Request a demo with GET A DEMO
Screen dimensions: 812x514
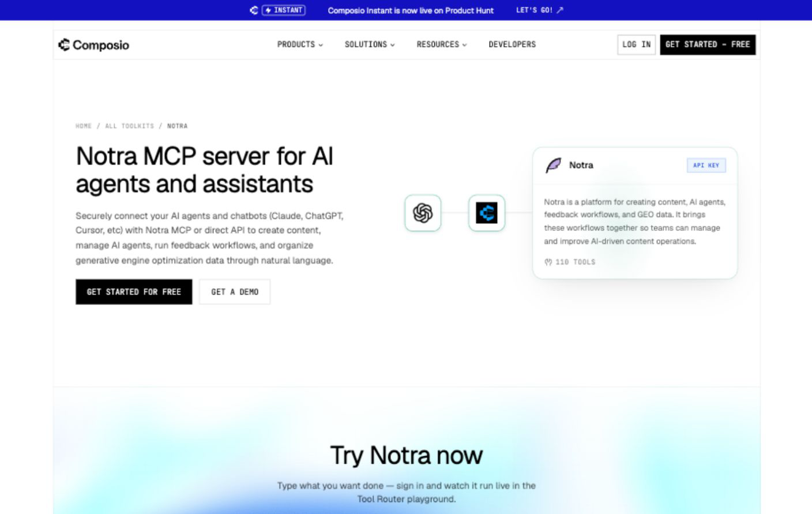coord(235,292)
